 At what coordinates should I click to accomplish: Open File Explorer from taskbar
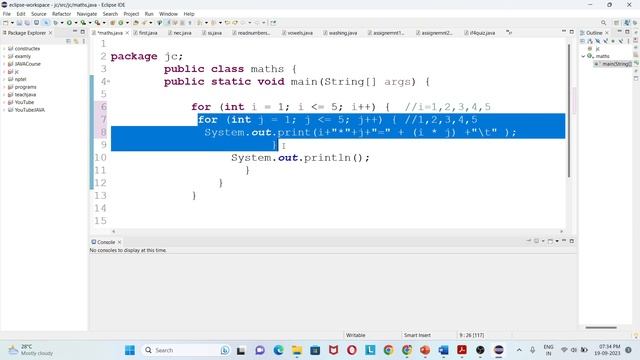click(x=297, y=350)
